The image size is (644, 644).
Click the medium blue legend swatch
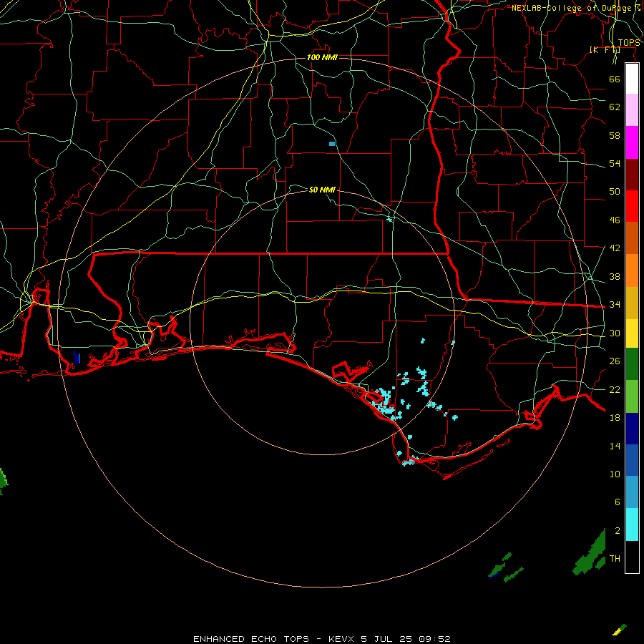tap(632, 460)
